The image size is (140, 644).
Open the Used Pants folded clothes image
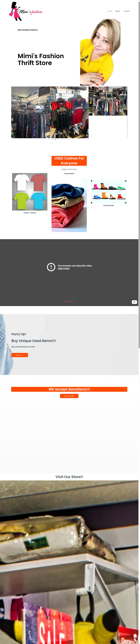click(69, 205)
